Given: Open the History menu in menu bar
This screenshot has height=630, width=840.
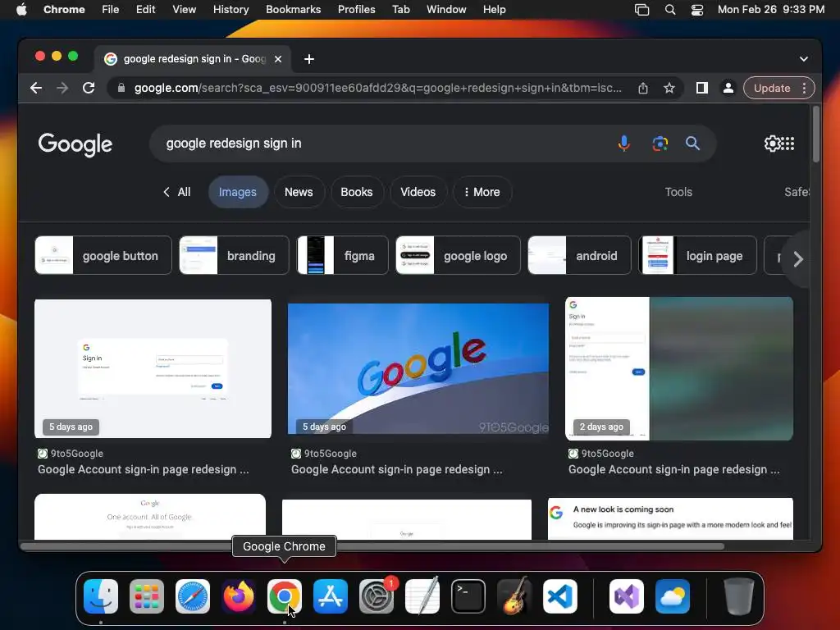Looking at the screenshot, I should [231, 10].
